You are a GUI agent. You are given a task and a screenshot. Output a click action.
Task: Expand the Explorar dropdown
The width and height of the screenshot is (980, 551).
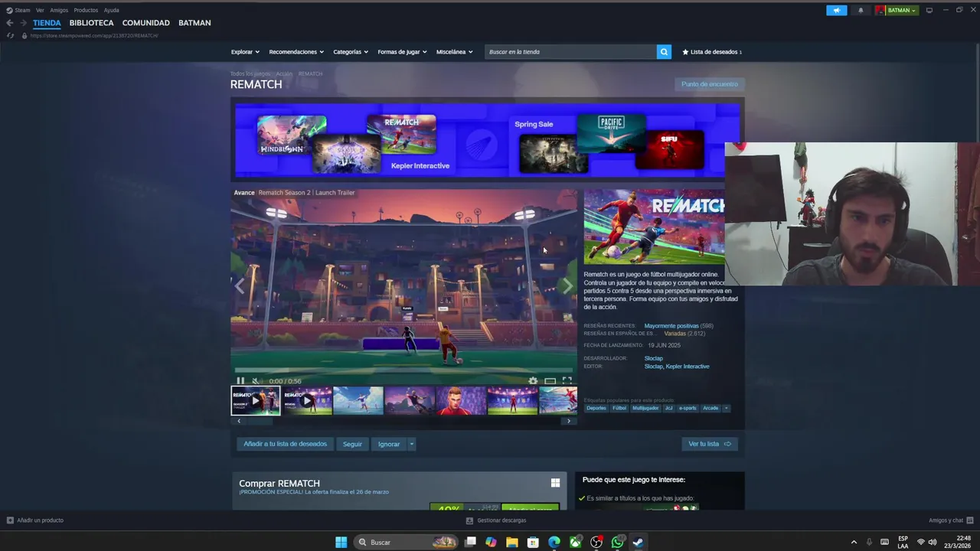[245, 52]
